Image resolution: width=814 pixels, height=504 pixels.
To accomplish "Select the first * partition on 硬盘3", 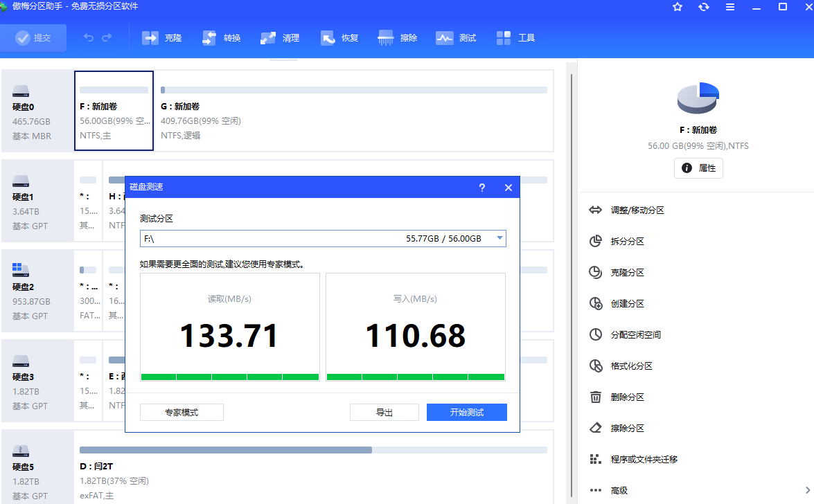I will [x=88, y=381].
